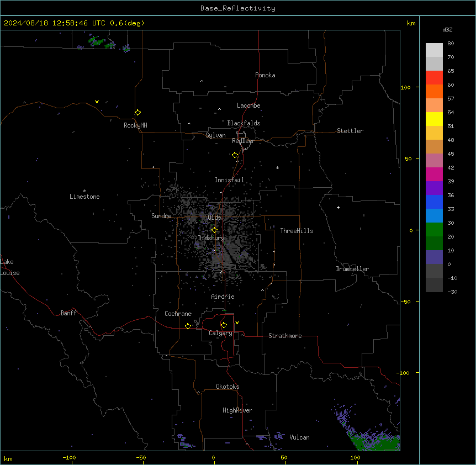The image size is (476, 465).
Task: Click the asterisk marker above Limestone
Action: (84, 191)
